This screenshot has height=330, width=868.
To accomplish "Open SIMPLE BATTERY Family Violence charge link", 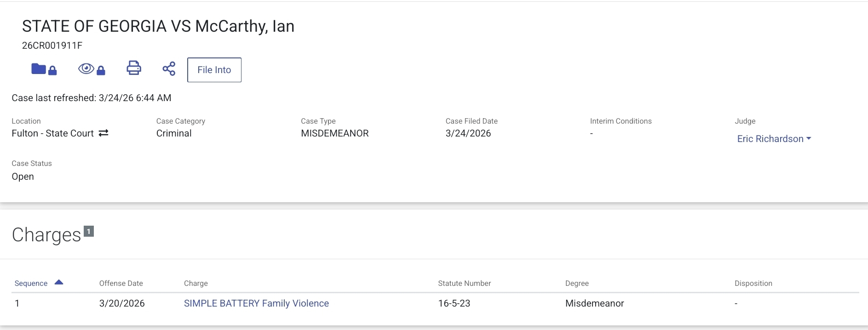I will (x=256, y=303).
